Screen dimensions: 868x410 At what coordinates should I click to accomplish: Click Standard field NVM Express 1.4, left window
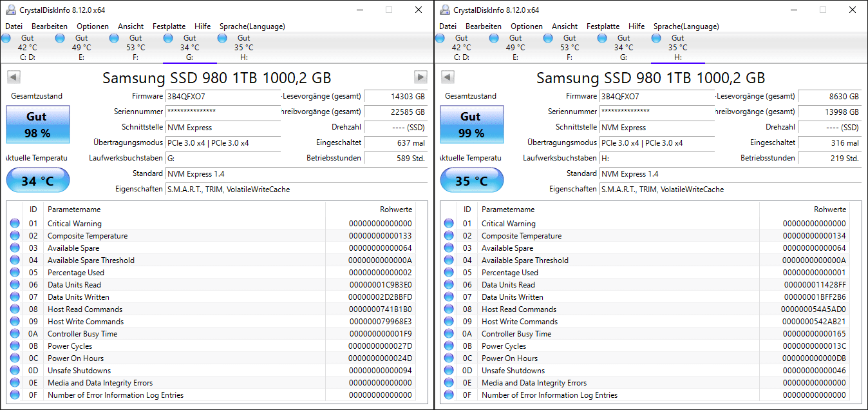coord(296,173)
